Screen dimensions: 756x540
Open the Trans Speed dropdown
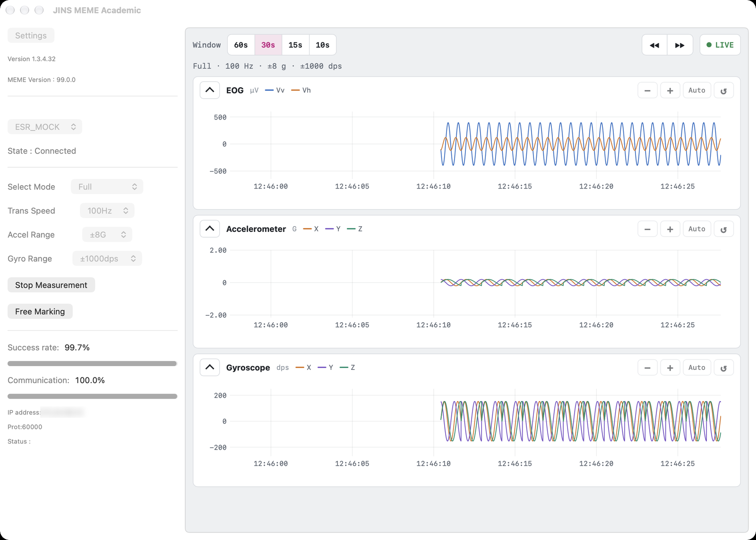(107, 211)
